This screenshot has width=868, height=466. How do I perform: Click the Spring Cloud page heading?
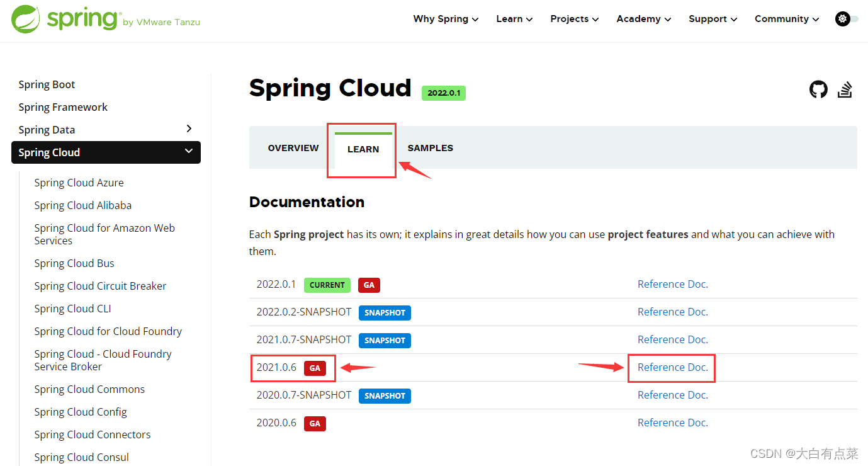330,88
